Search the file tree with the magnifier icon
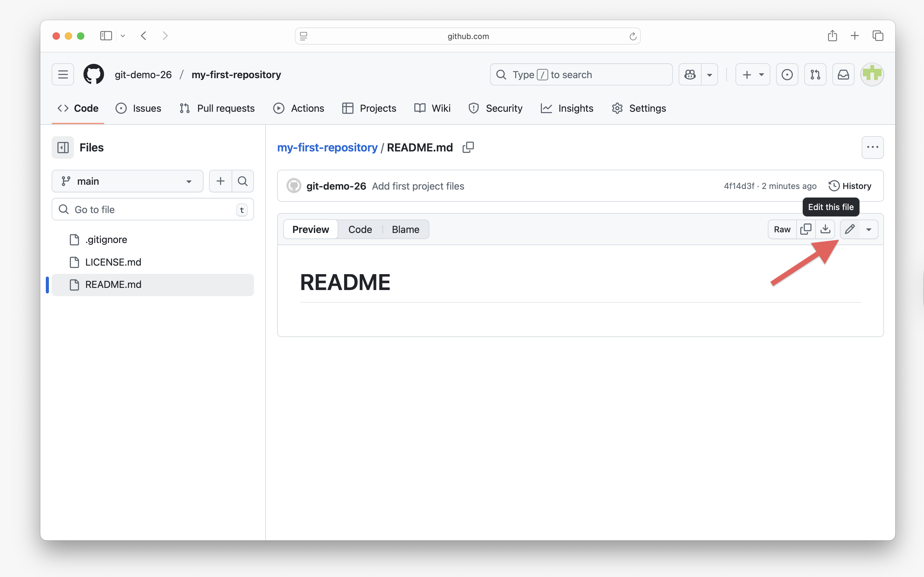The height and width of the screenshot is (577, 924). tap(242, 181)
